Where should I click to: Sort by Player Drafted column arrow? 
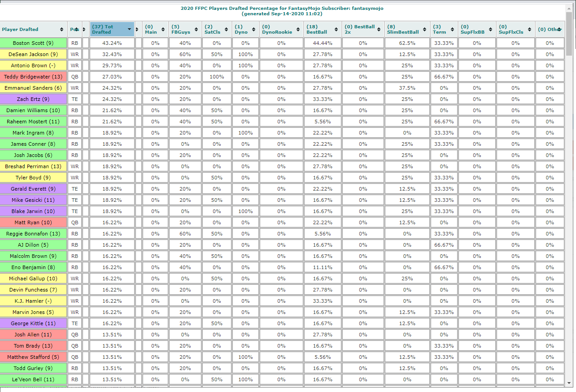(61, 30)
